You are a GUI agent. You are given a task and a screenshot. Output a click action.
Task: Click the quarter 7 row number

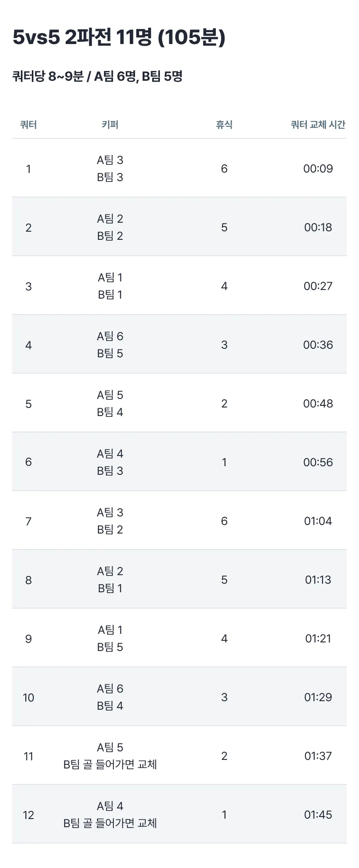(x=29, y=521)
